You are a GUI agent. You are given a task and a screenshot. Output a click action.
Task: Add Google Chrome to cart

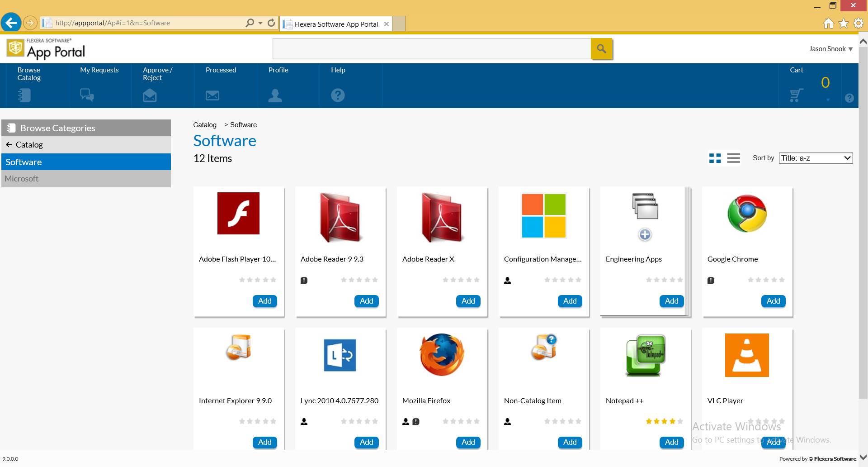(x=773, y=301)
